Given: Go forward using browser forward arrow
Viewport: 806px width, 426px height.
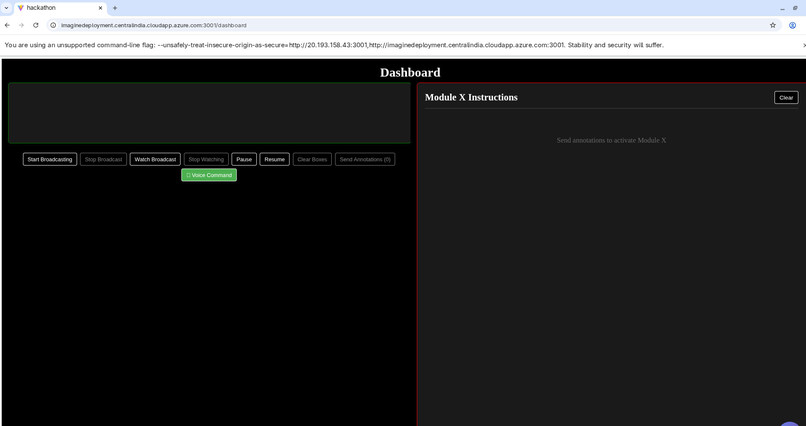Looking at the screenshot, I should pyautogui.click(x=22, y=25).
